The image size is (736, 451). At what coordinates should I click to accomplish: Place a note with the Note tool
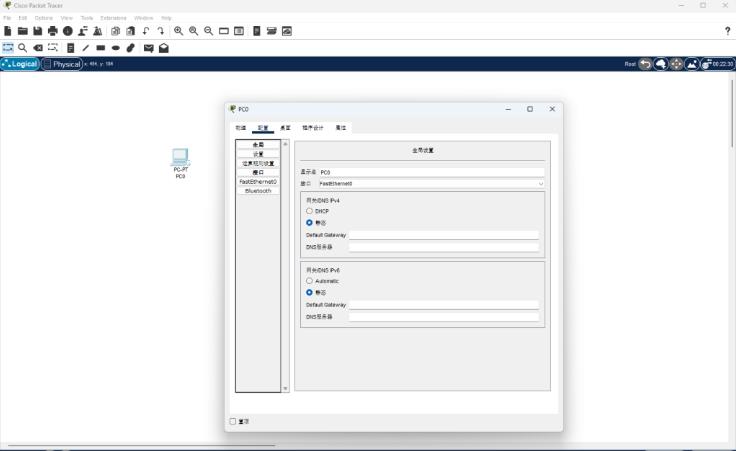point(70,48)
